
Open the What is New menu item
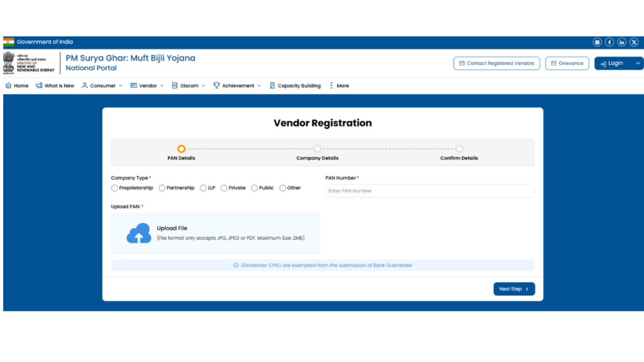55,85
